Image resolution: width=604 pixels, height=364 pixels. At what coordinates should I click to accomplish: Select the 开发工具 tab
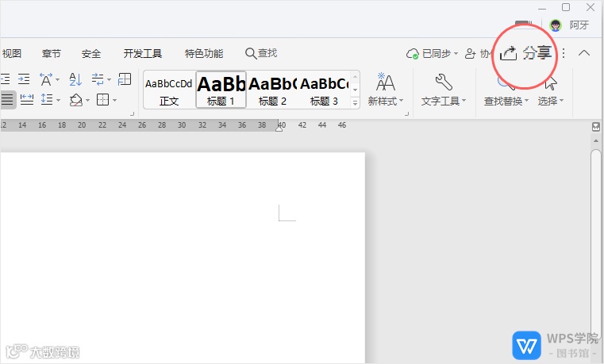point(143,53)
